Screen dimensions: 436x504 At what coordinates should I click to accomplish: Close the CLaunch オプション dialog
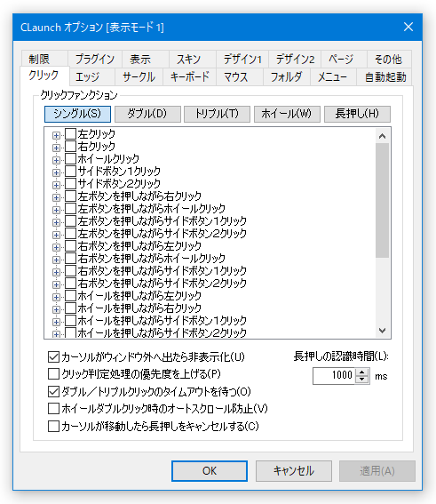(408, 27)
